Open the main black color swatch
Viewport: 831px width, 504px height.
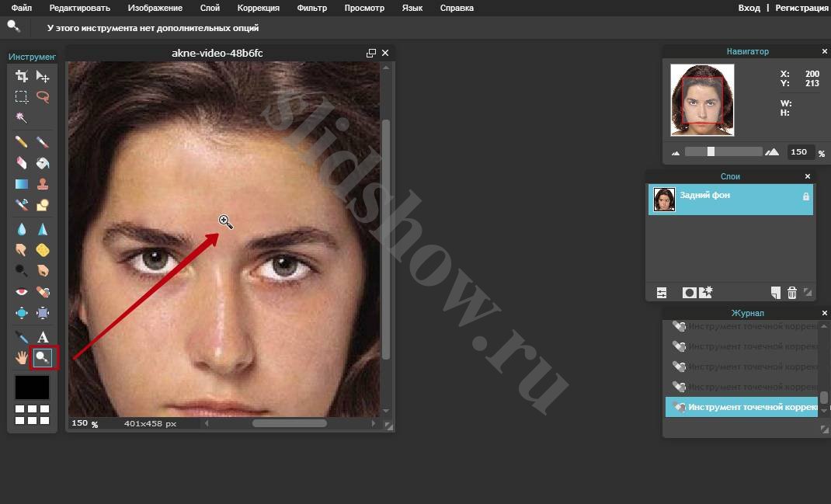click(32, 388)
